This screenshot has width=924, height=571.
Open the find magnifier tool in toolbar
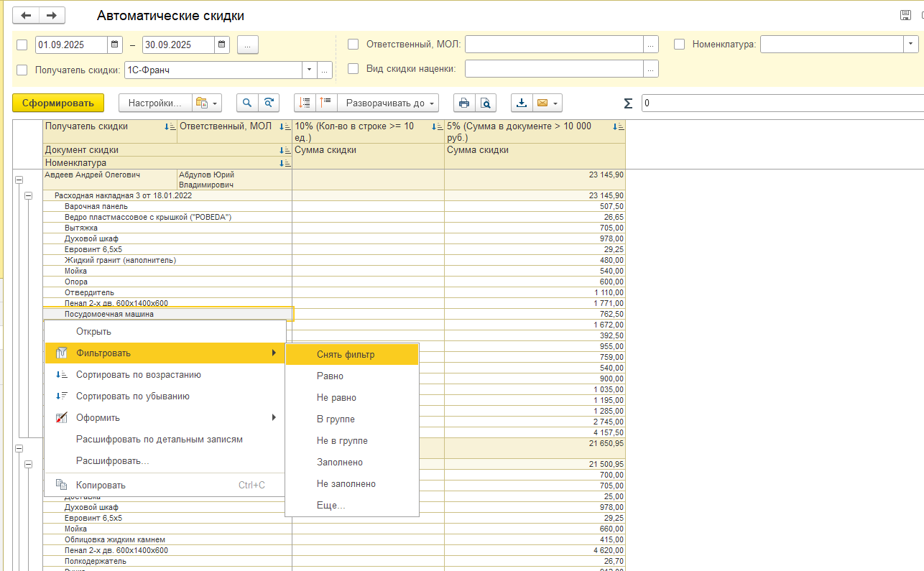[x=247, y=103]
